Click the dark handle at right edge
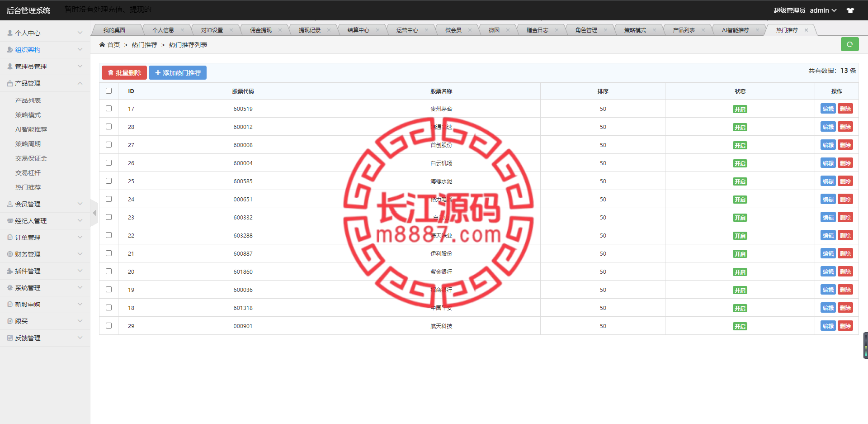This screenshot has height=424, width=868. pos(866,345)
